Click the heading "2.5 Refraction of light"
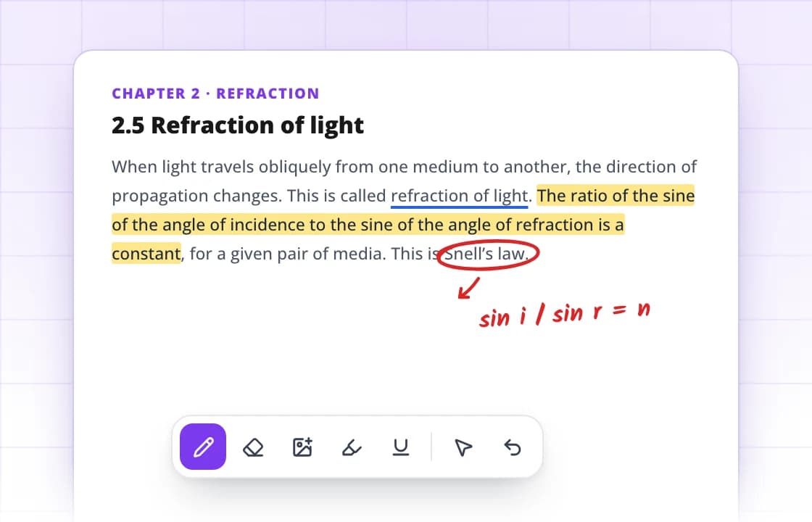This screenshot has width=812, height=522. tap(238, 126)
